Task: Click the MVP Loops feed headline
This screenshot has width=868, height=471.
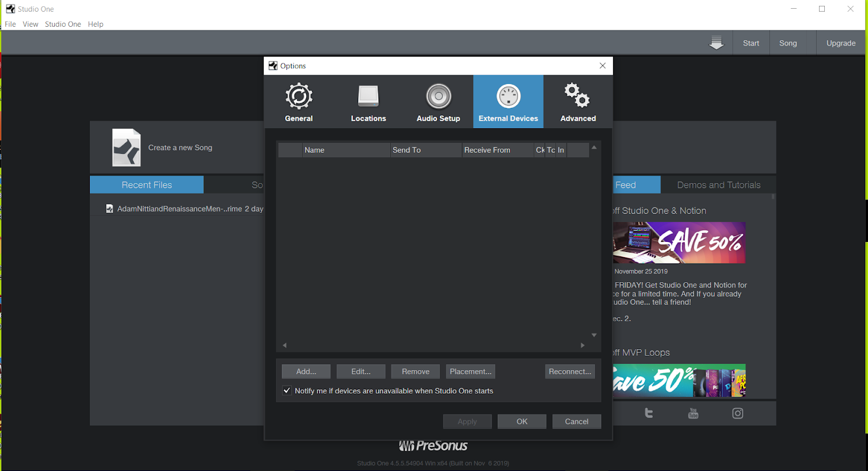Action: click(x=641, y=352)
